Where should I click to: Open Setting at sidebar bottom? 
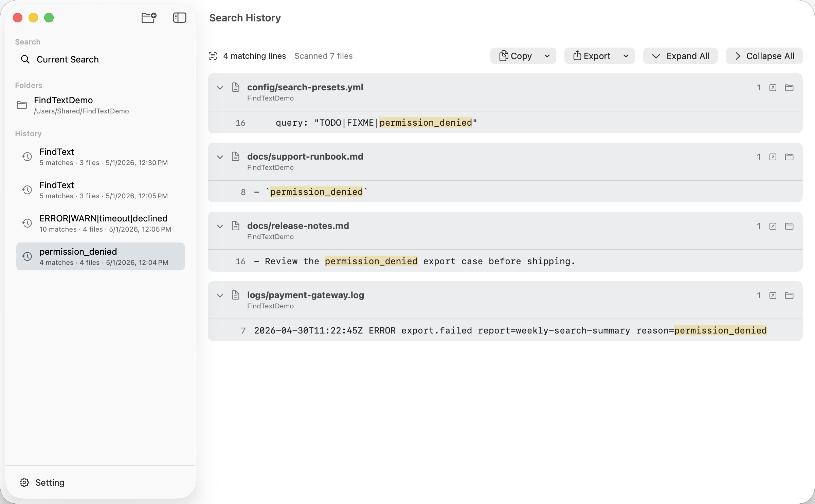pyautogui.click(x=42, y=483)
